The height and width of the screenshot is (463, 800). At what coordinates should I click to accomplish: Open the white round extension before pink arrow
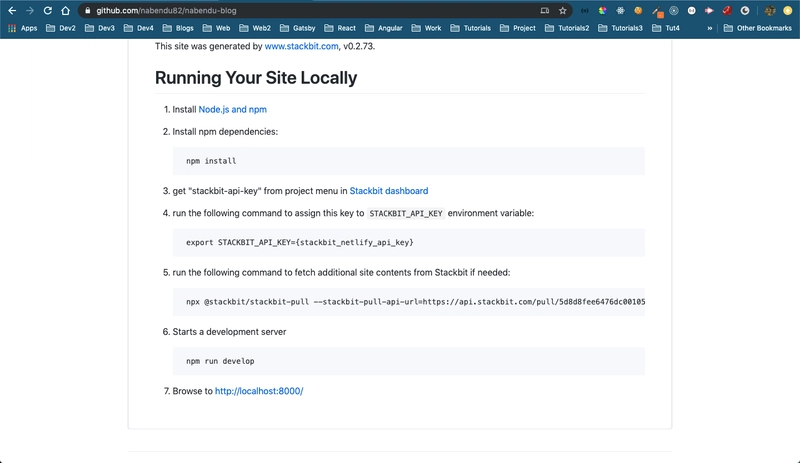coord(691,10)
